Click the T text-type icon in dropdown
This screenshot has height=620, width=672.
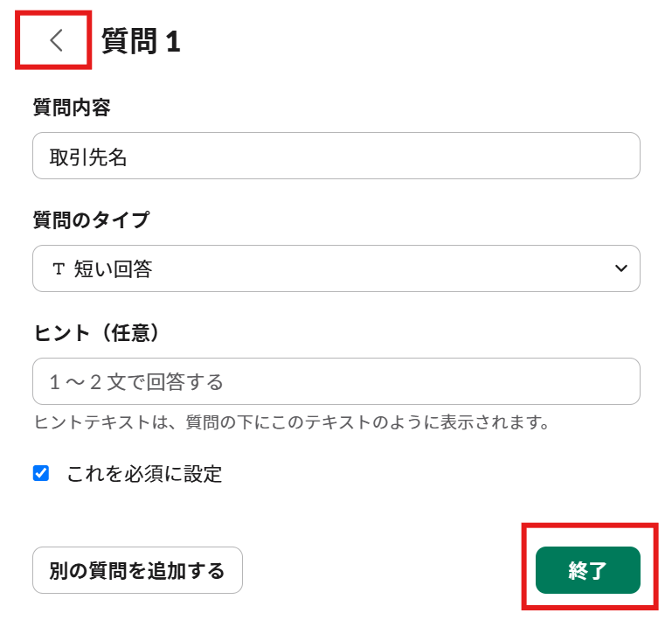[59, 269]
